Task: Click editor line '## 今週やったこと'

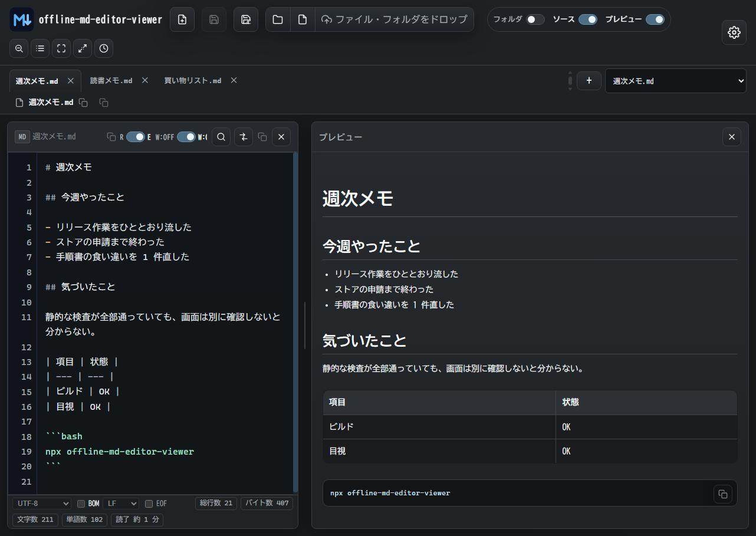Action: pos(85,197)
